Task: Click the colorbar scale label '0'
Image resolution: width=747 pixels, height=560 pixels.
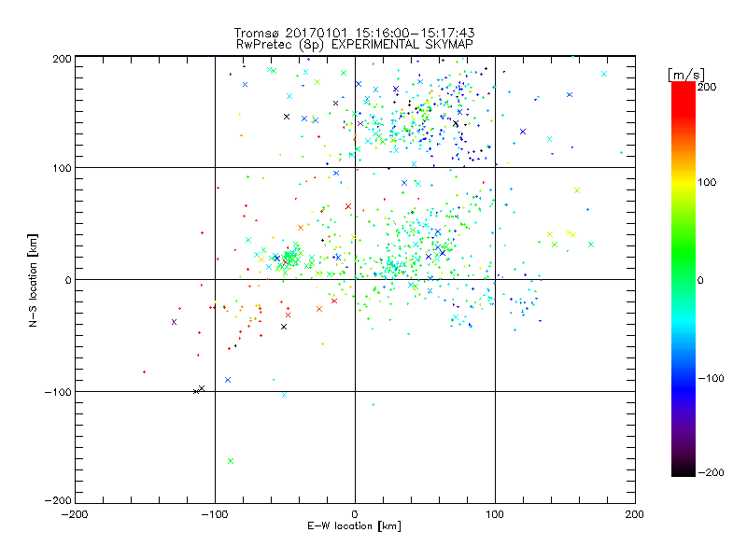Action: tap(700, 280)
